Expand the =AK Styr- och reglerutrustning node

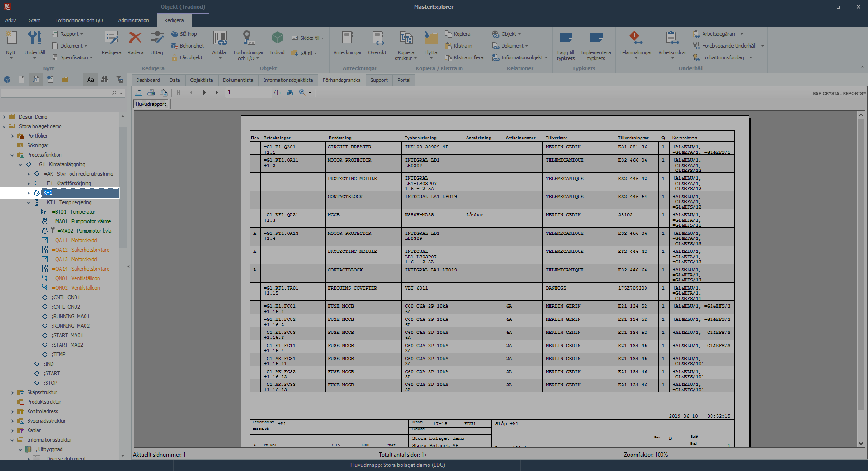click(x=28, y=174)
